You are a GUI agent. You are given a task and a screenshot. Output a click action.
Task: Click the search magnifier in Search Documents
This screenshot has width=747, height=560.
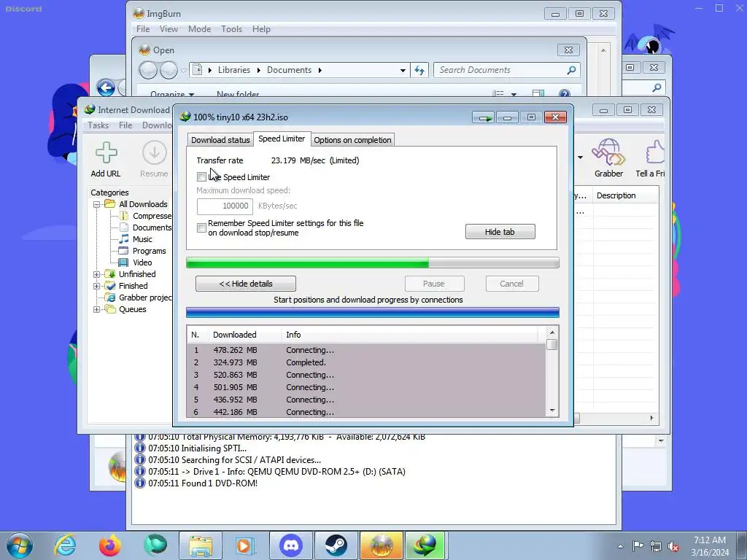point(571,70)
